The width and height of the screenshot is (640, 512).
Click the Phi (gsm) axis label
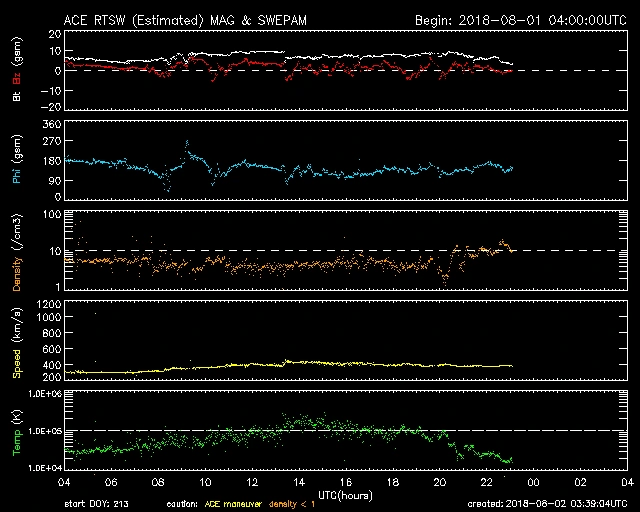(x=15, y=160)
